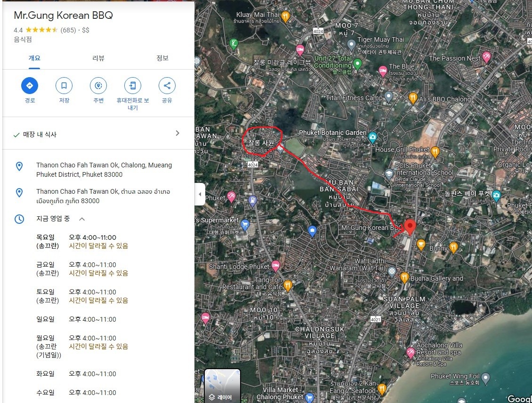Image resolution: width=532 pixels, height=403 pixels.
Task: Select the 찰롱 미라클 레이크뷰 hotel marker
Action: tap(300, 50)
